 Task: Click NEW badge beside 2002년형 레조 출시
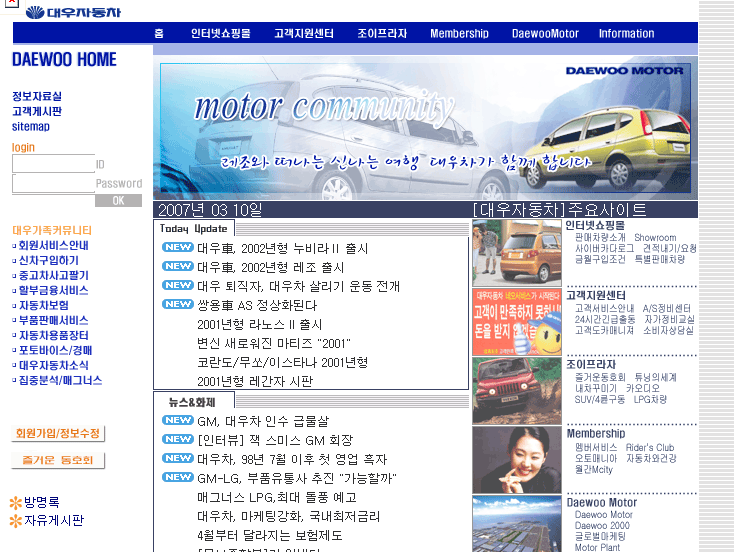[178, 266]
